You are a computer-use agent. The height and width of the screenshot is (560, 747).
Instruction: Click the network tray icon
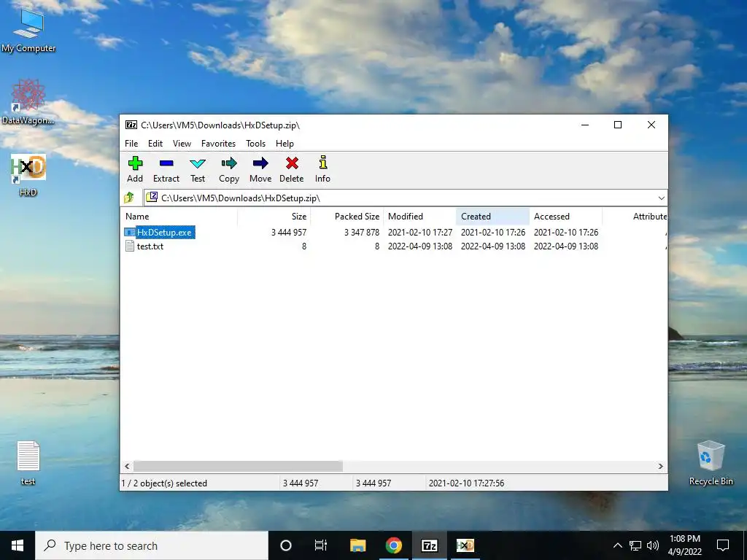pyautogui.click(x=635, y=545)
